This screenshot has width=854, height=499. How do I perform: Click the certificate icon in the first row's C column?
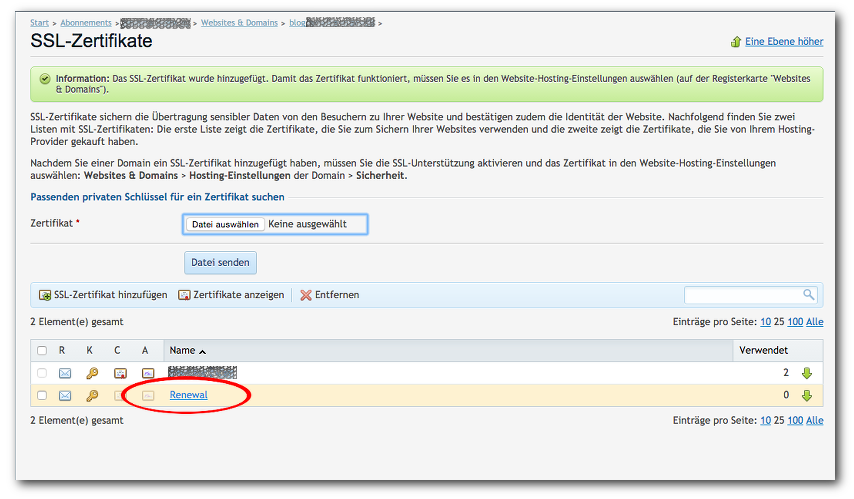coord(119,373)
